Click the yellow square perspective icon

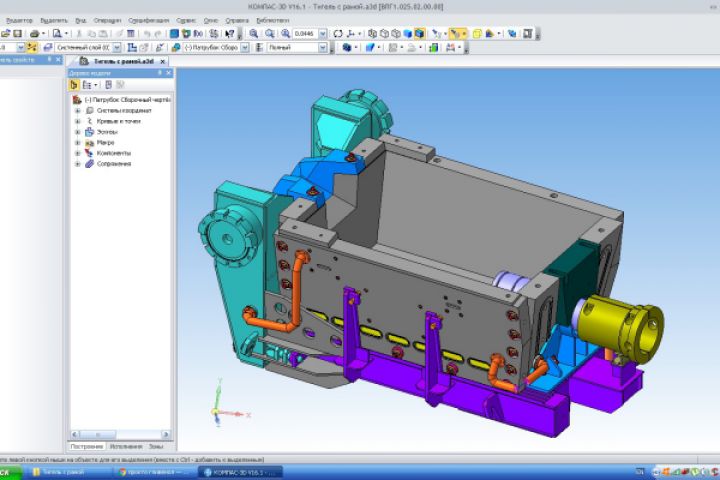[x=477, y=34]
